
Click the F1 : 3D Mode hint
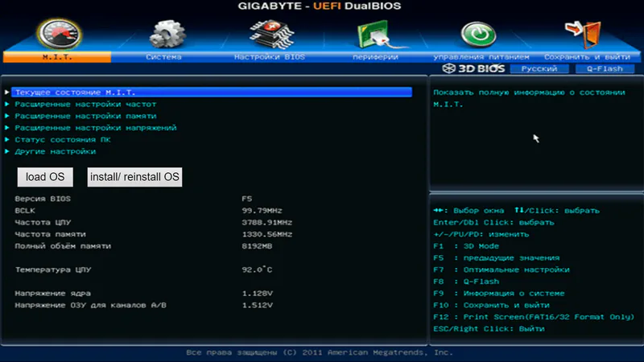(466, 246)
